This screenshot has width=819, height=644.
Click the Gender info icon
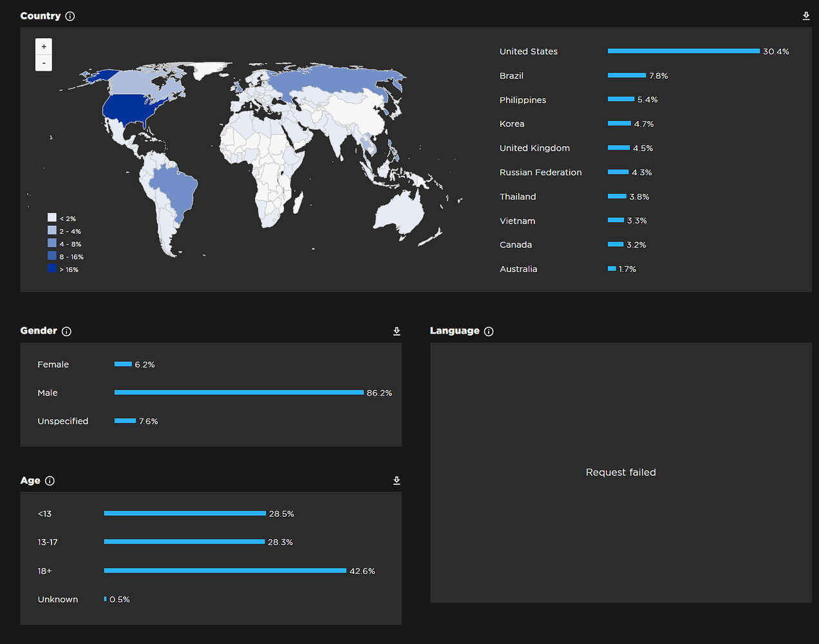(67, 331)
